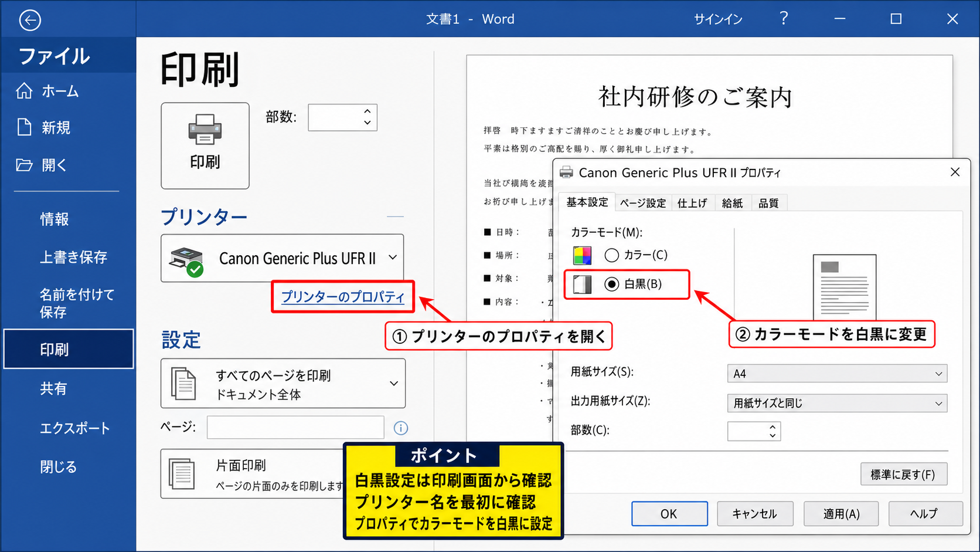Click the OK button
This screenshot has width=980, height=552.
669,514
